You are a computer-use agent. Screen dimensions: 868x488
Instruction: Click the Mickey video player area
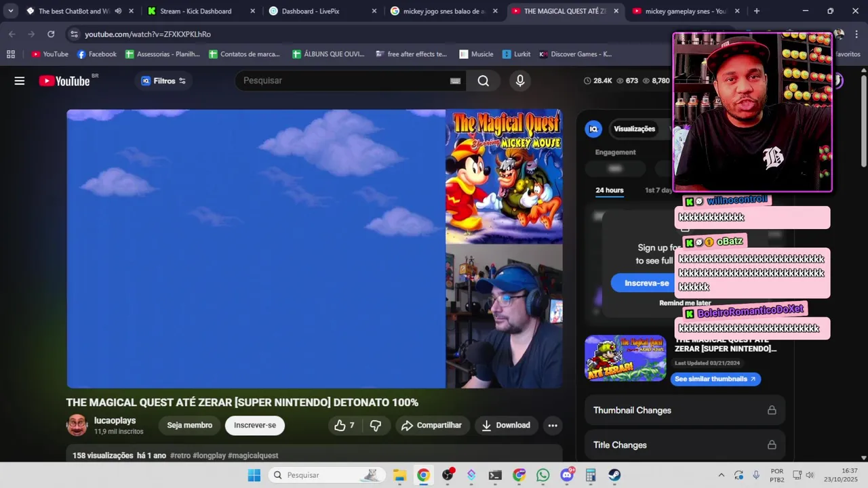tap(314, 249)
